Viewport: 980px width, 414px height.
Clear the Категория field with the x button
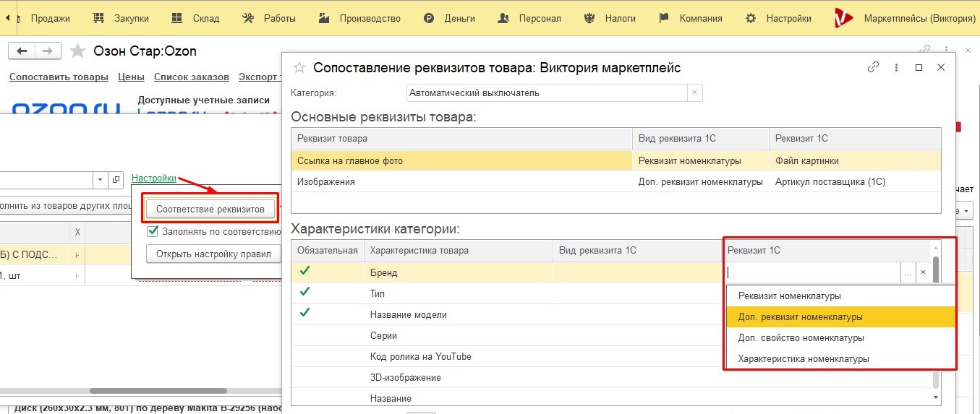pyautogui.click(x=694, y=92)
